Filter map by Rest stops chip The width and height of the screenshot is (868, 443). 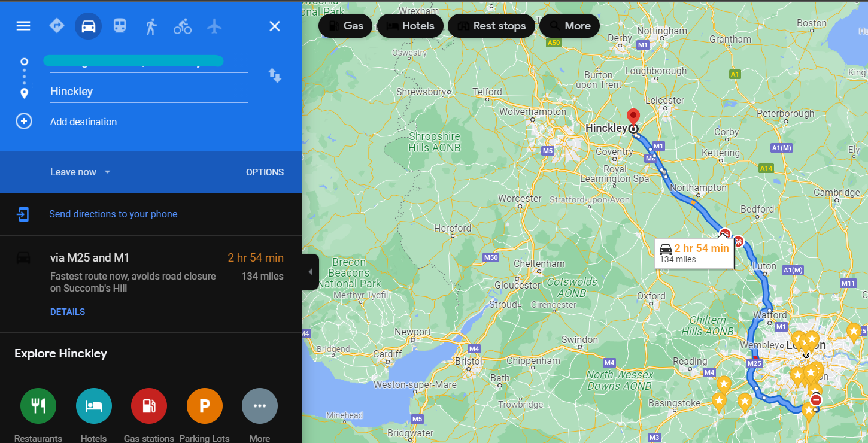click(491, 26)
